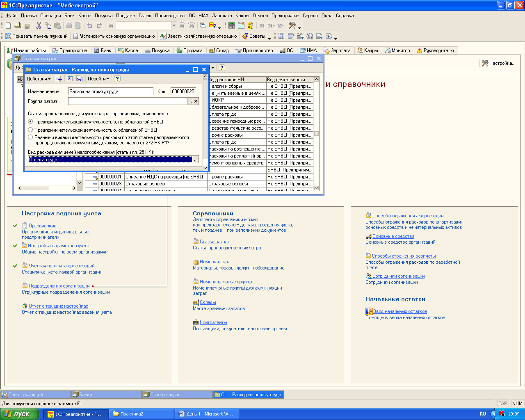
Task: Select 'не облагаемой ЕНВД' radio option
Action: pyautogui.click(x=30, y=121)
